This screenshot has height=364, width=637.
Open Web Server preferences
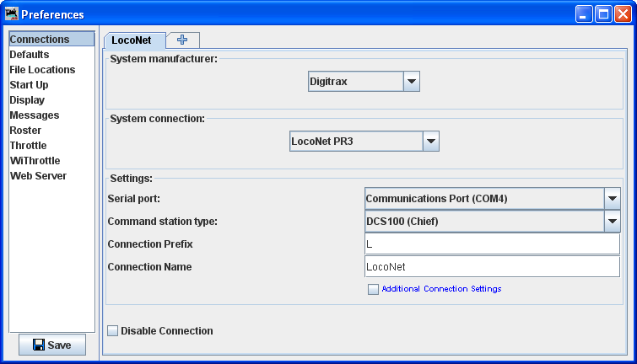pyautogui.click(x=38, y=176)
